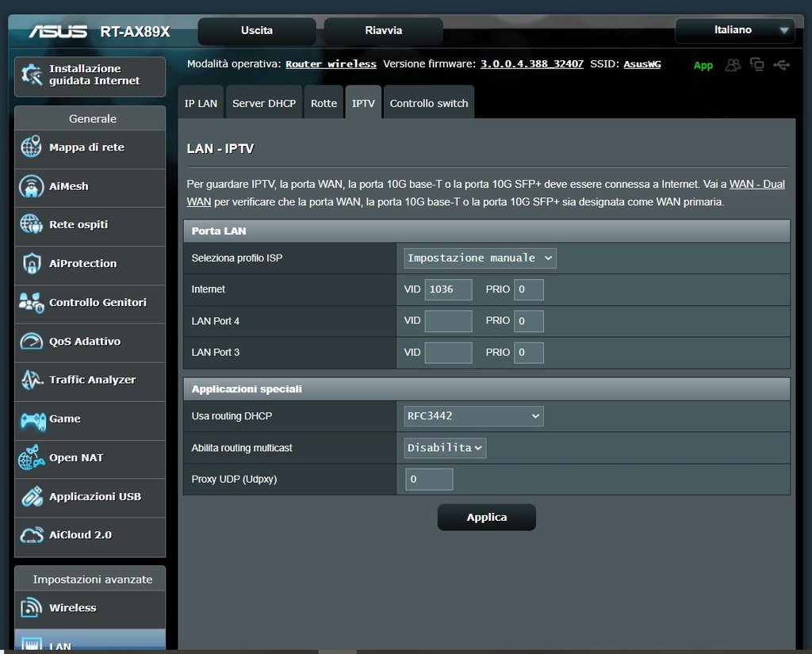Click the AiCloud 2.0 cloud icon
The height and width of the screenshot is (654, 812).
pyautogui.click(x=31, y=535)
